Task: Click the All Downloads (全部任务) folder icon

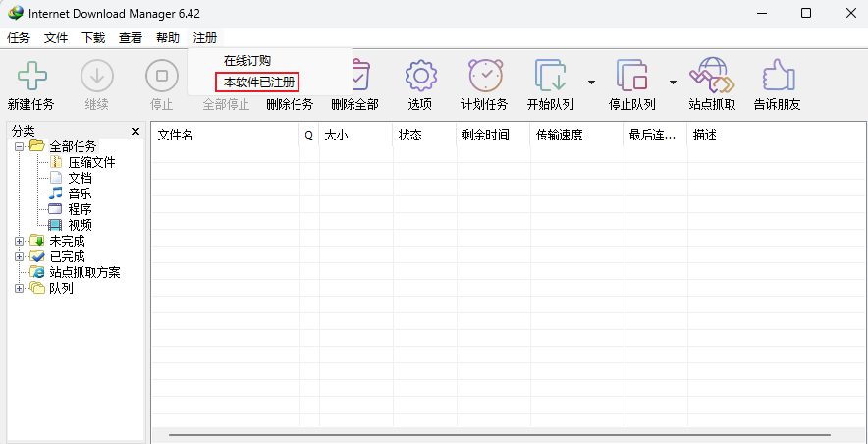Action: (x=37, y=146)
